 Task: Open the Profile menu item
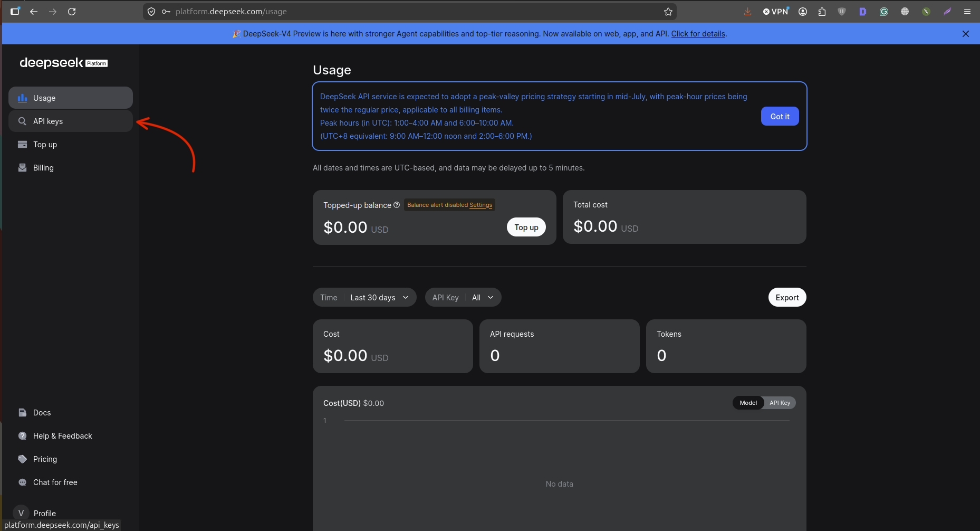(71, 513)
